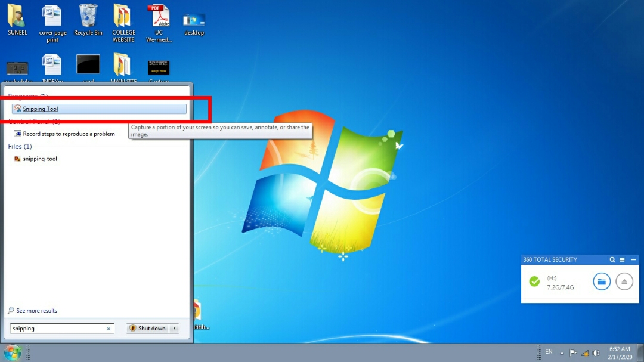Image resolution: width=644 pixels, height=362 pixels.
Task: Click the Windows Start orb
Action: (13, 352)
